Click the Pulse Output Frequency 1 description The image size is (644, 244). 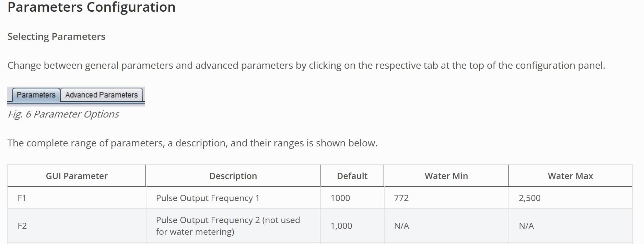[208, 198]
